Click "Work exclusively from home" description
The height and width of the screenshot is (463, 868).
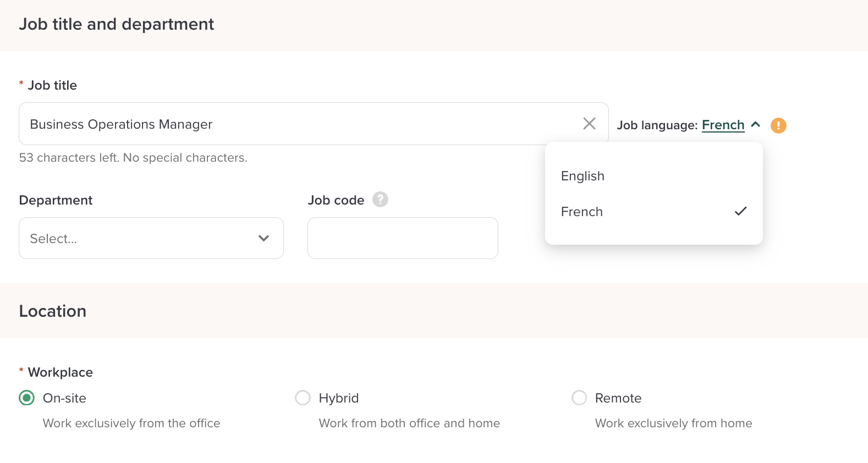click(x=673, y=423)
